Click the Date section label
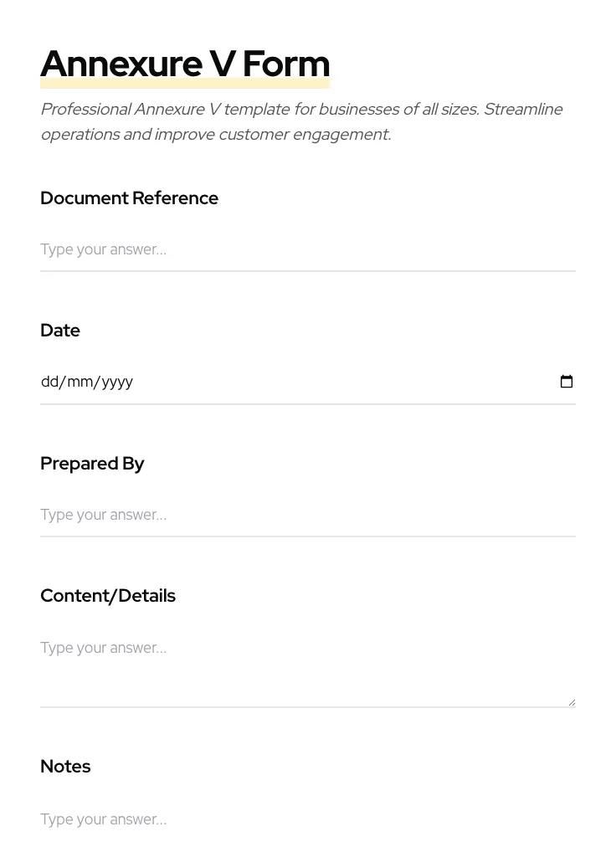Image resolution: width=616 pixels, height=857 pixels. click(x=60, y=330)
